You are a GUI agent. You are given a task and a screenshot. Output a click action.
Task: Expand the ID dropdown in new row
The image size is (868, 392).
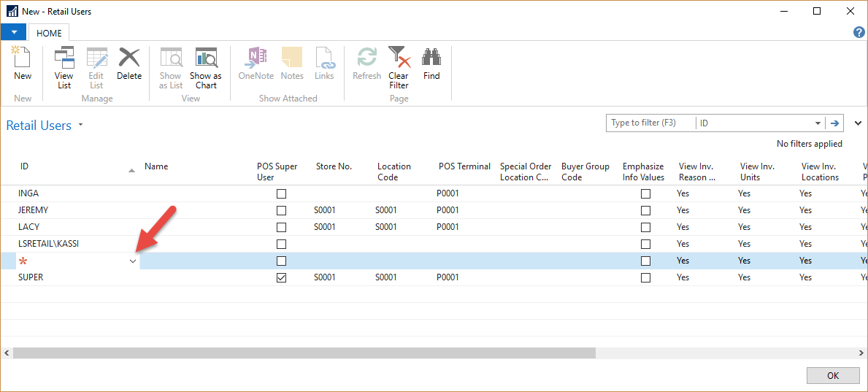(x=133, y=261)
